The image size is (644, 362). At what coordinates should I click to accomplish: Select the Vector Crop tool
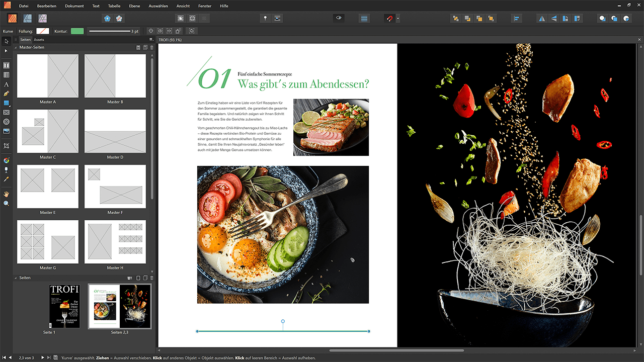(7, 146)
